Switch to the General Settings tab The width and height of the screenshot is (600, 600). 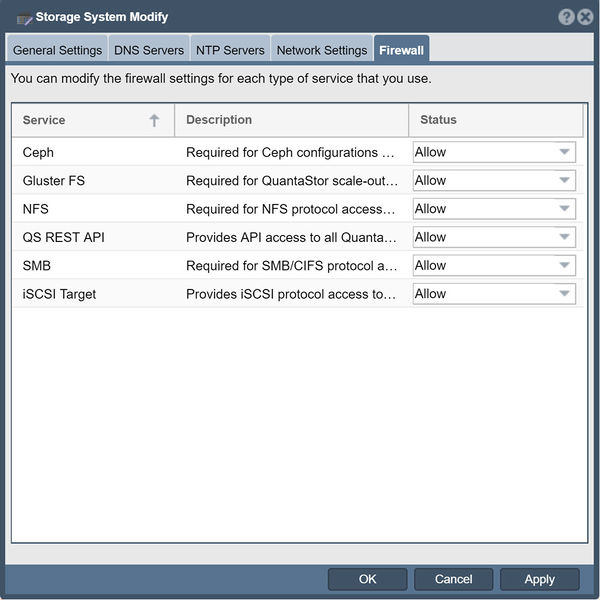(x=57, y=50)
